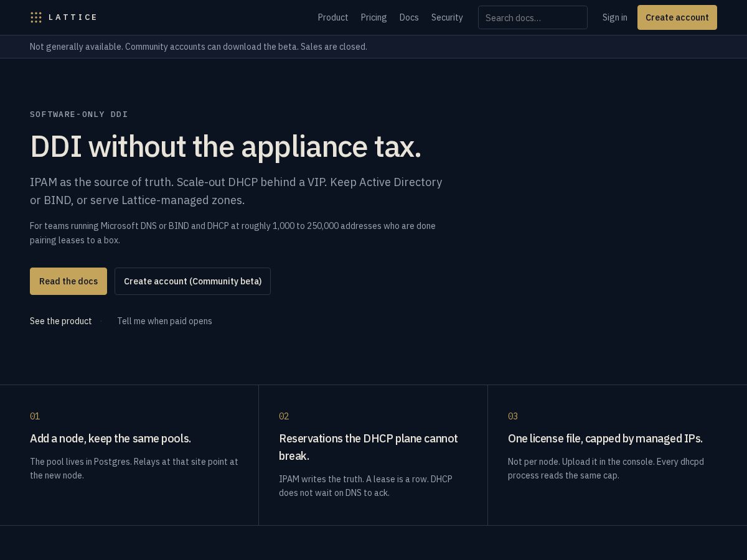Open the Pricing nav item
Screen dimensions: 747x560
374,17
